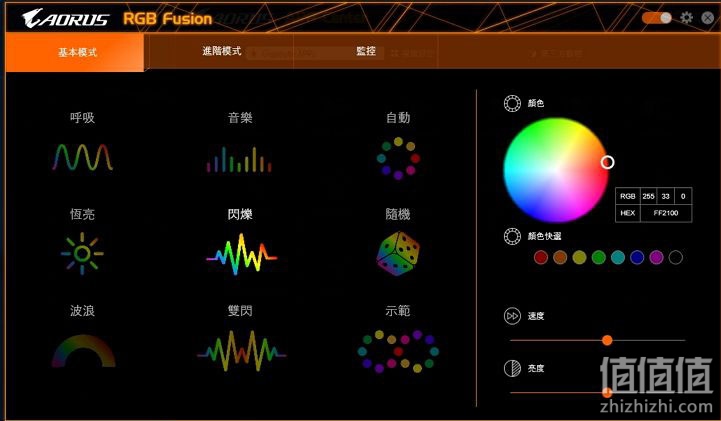
Task: Click the RGB red value field 255
Action: [648, 196]
